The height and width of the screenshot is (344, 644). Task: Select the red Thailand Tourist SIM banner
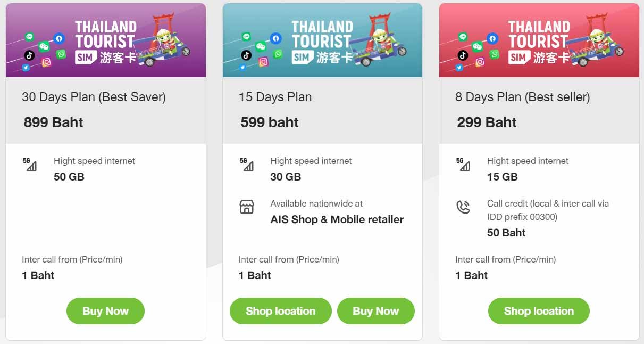tap(539, 40)
